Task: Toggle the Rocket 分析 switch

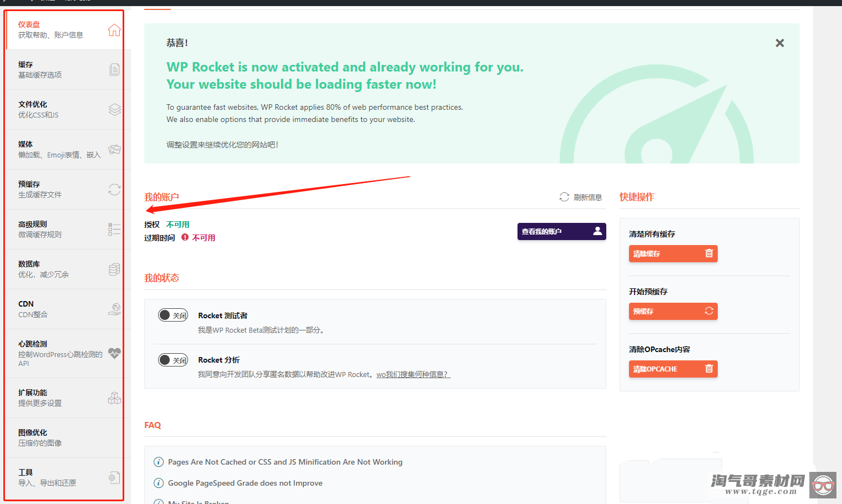Action: [173, 360]
